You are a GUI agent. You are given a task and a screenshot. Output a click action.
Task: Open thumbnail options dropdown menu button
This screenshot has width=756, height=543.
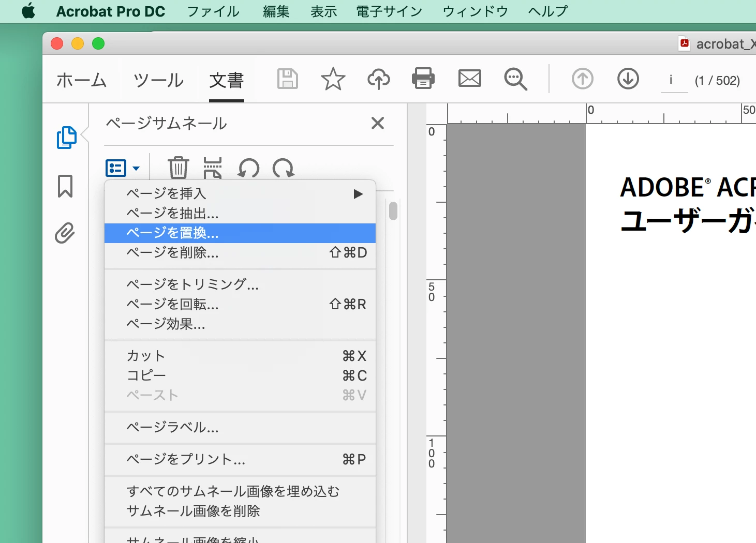pyautogui.click(x=123, y=168)
